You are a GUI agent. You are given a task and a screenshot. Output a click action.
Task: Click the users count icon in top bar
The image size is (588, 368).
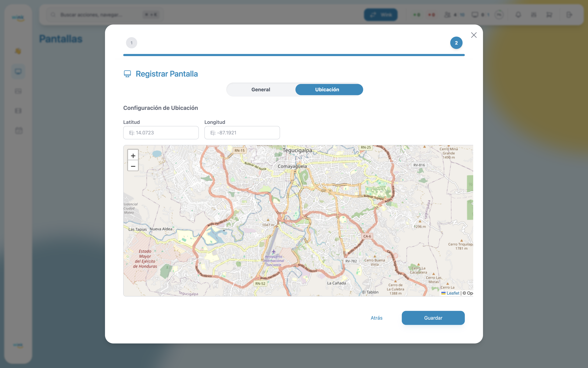(x=447, y=15)
